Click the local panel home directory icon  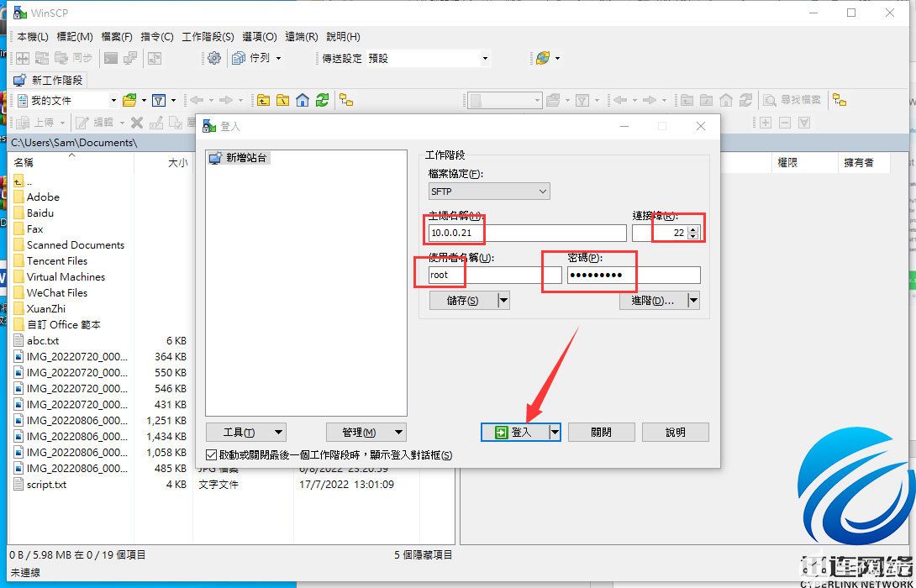pyautogui.click(x=302, y=101)
